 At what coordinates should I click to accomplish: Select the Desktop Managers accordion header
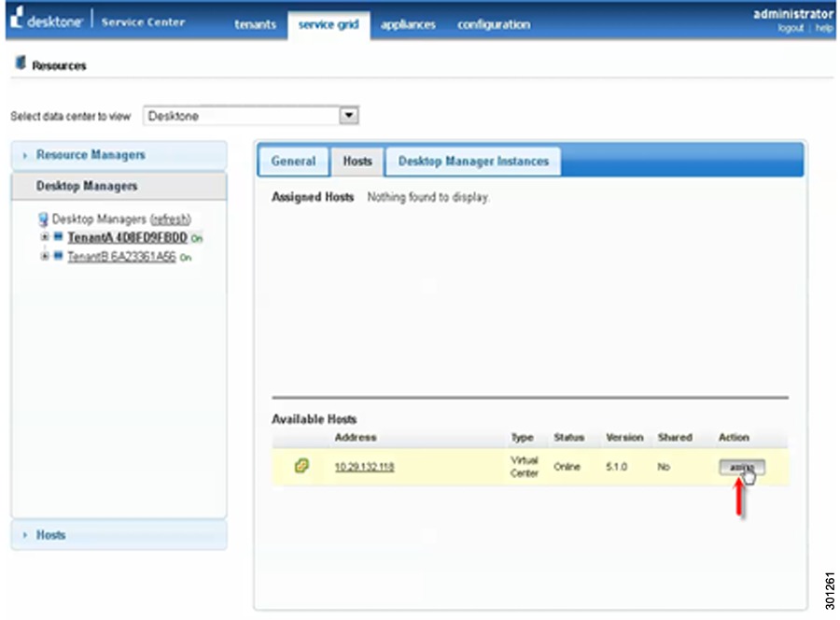pos(119,186)
